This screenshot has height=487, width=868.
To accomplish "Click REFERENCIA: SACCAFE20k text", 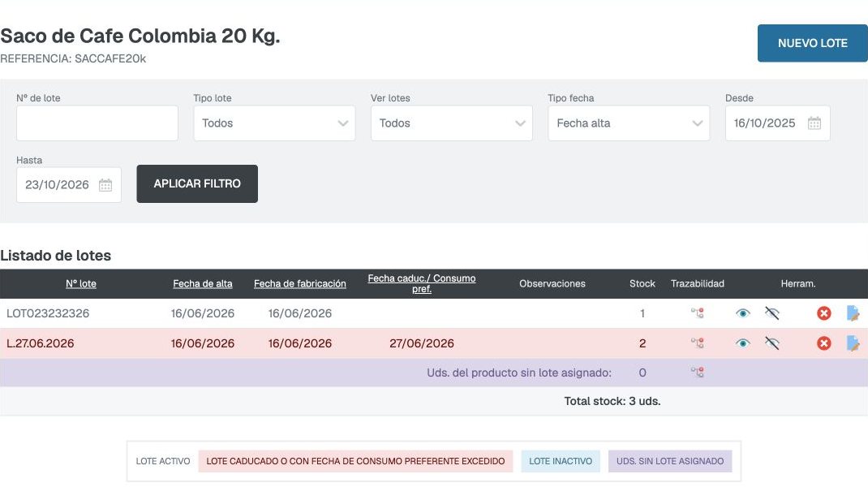I will [73, 58].
